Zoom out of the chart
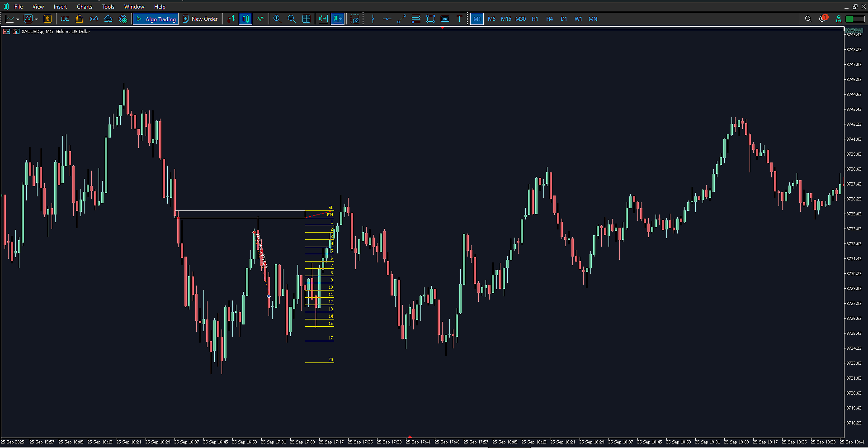 292,19
